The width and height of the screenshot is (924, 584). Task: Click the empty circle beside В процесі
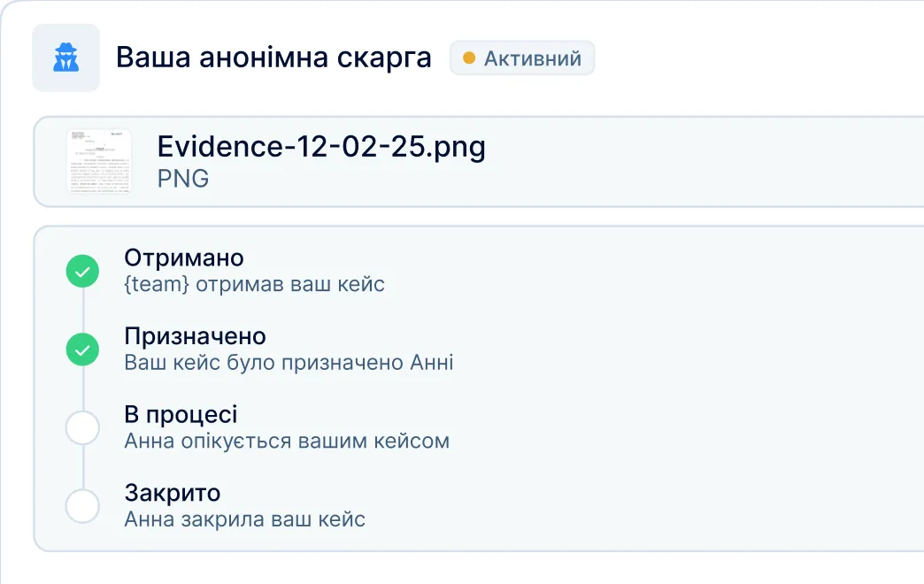pos(82,428)
